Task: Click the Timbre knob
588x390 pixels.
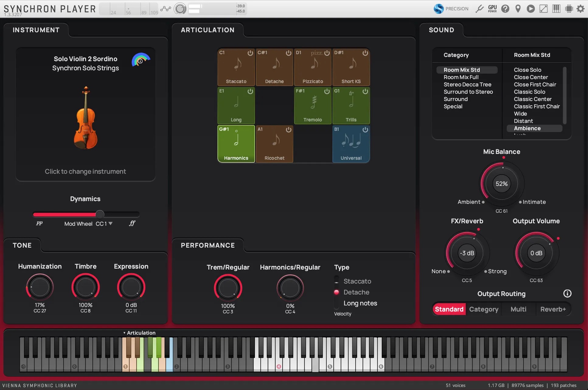Action: tap(85, 287)
